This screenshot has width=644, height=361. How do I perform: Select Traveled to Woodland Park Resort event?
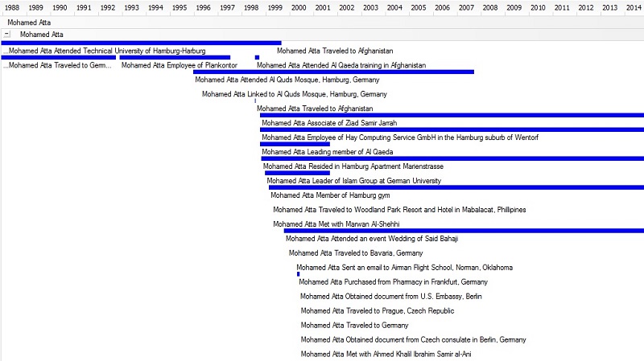coord(399,210)
